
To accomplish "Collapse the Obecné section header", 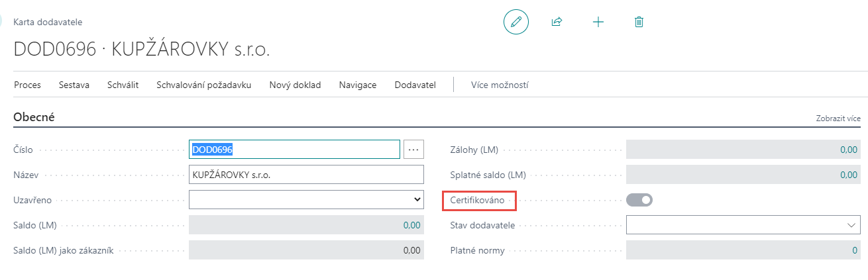I will point(34,117).
